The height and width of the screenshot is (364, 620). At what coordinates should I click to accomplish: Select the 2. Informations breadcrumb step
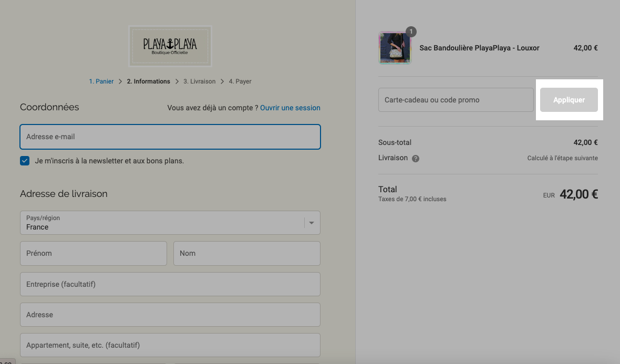pyautogui.click(x=148, y=81)
